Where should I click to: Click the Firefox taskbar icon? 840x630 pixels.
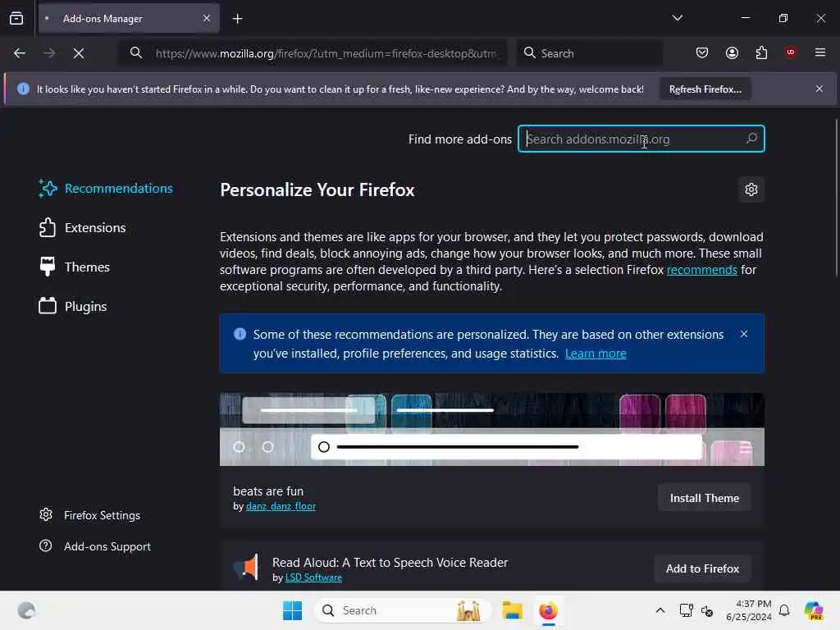[548, 610]
